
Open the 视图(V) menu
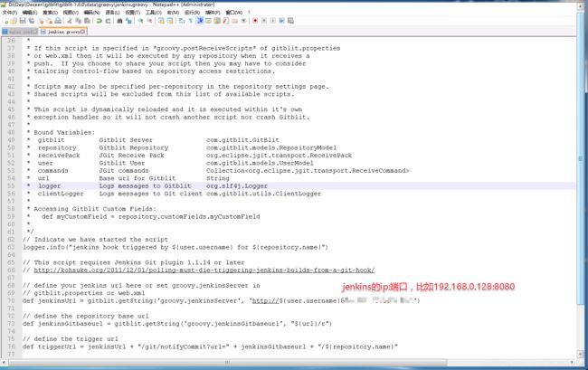click(x=71, y=13)
